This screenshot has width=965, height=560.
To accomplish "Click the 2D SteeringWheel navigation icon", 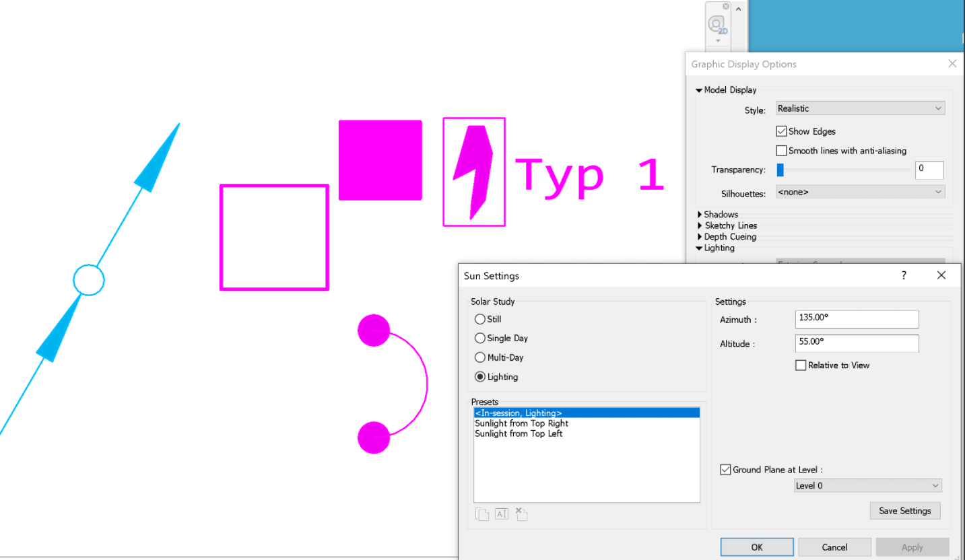I will pyautogui.click(x=716, y=26).
